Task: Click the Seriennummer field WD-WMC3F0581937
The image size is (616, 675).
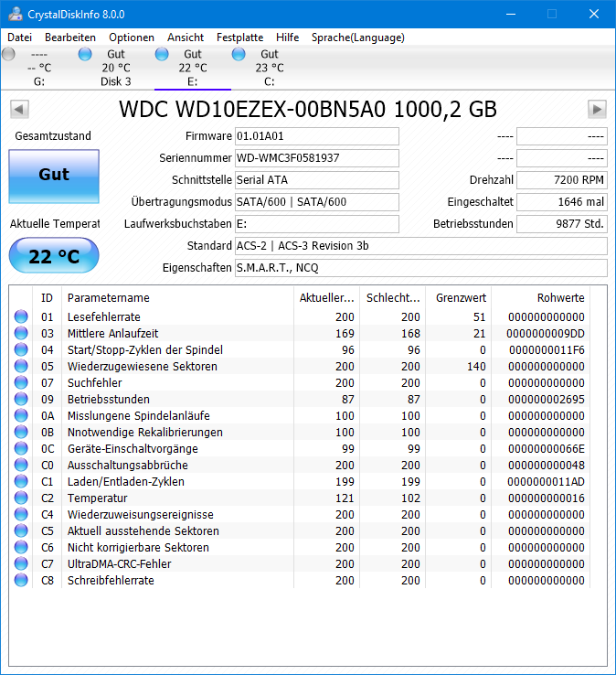Action: tap(317, 158)
